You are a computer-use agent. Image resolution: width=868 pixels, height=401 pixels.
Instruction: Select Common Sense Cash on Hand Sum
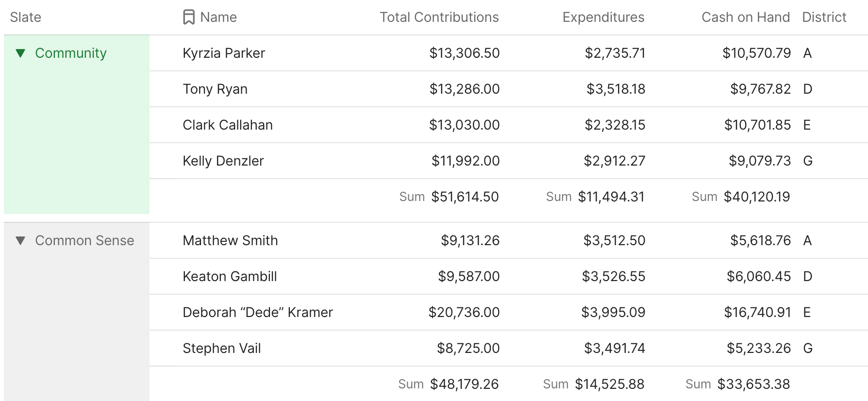coord(737,384)
